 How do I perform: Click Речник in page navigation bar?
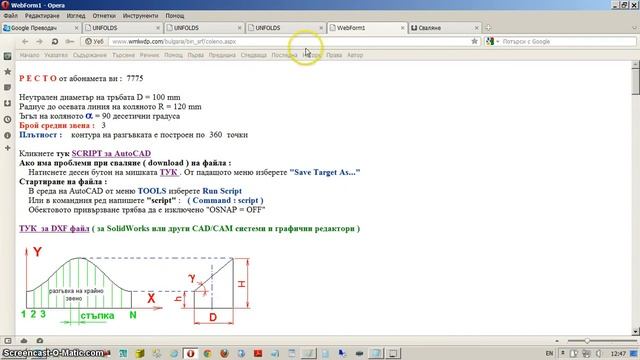click(149, 55)
